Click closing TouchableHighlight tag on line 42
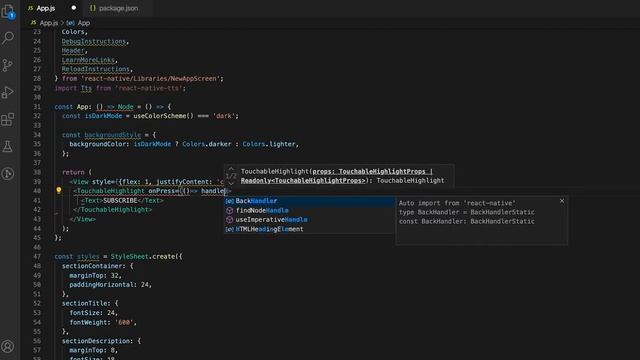Image resolution: width=640 pixels, height=360 pixels. point(112,210)
